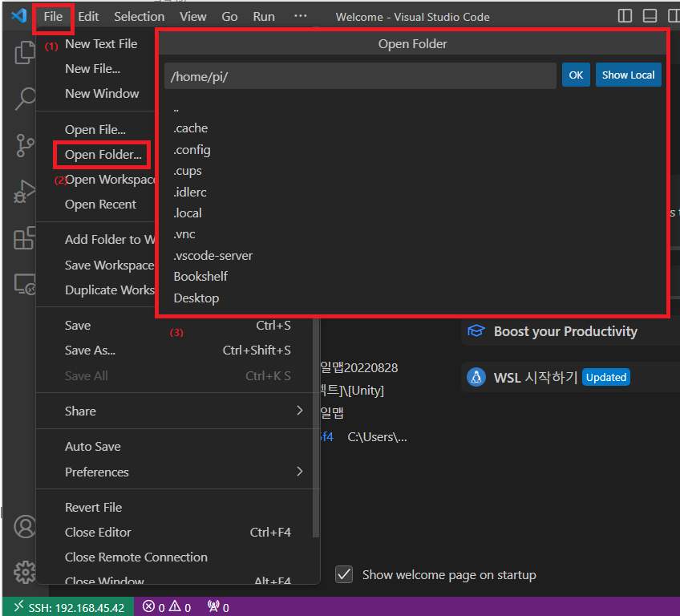Choose Save in File menu

[178, 325]
